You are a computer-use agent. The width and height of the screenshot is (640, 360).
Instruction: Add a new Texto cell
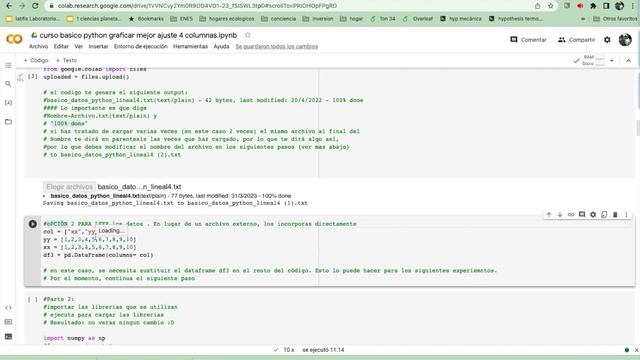click(66, 60)
